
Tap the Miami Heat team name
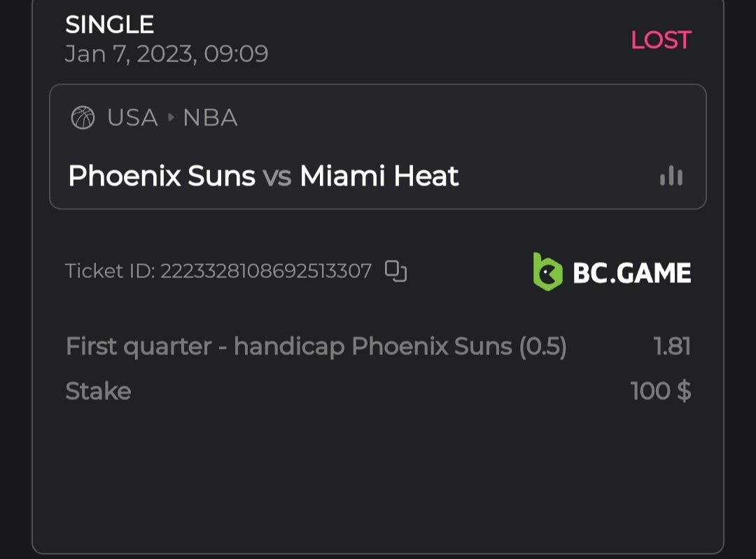pos(379,176)
